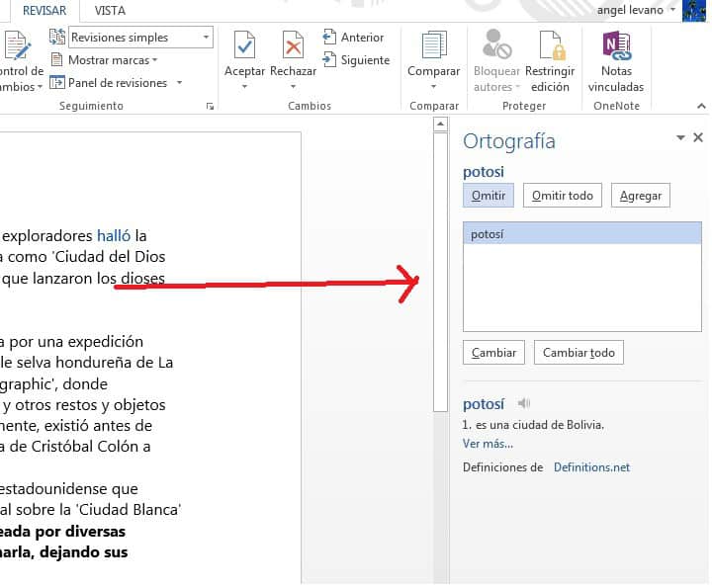Switch to the VISTA tab
Screen dimensions: 712x588
click(110, 10)
